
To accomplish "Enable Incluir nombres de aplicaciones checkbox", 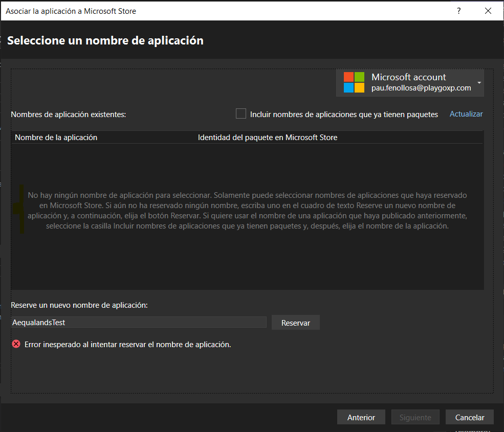I will point(241,113).
